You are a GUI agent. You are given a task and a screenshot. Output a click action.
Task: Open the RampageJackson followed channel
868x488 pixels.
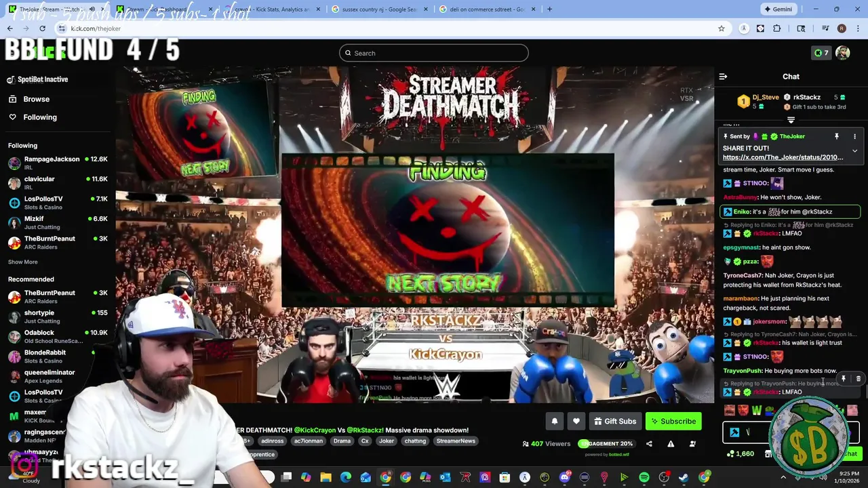tap(58, 163)
